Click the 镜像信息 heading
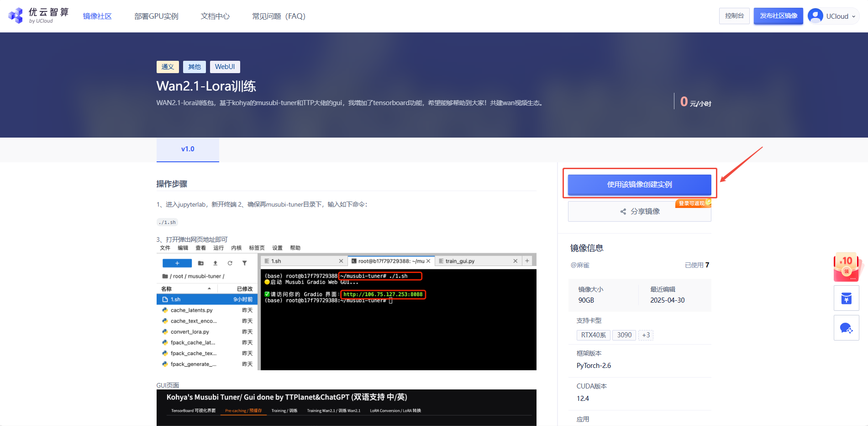868x426 pixels. pyautogui.click(x=587, y=248)
